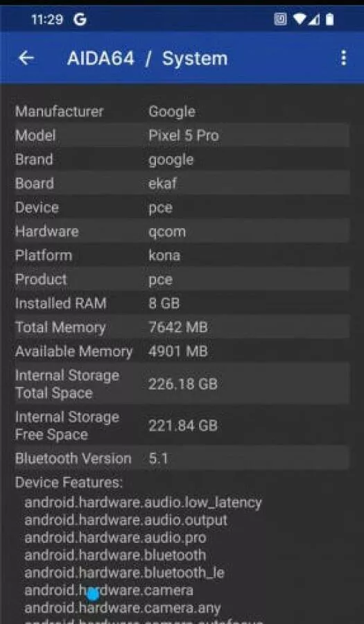This screenshot has height=624, width=364.
Task: Select the Board ekaf row
Action: coord(182,183)
